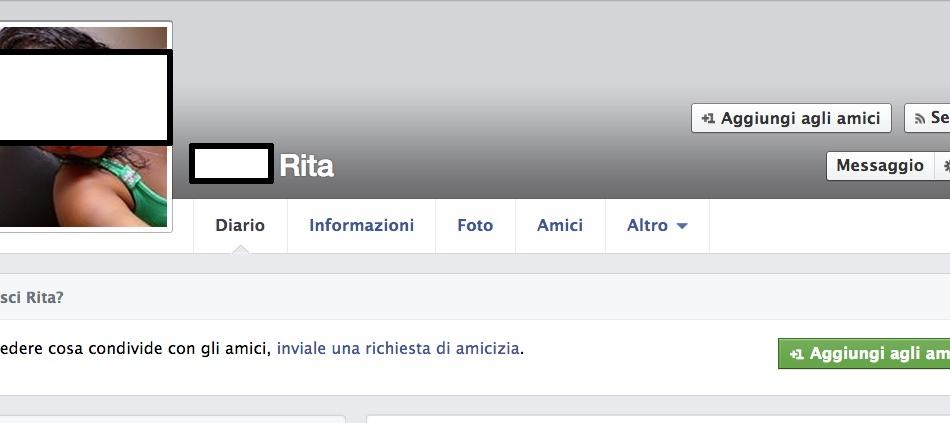View the Amici tab
The height and width of the screenshot is (423, 950).
pos(560,225)
